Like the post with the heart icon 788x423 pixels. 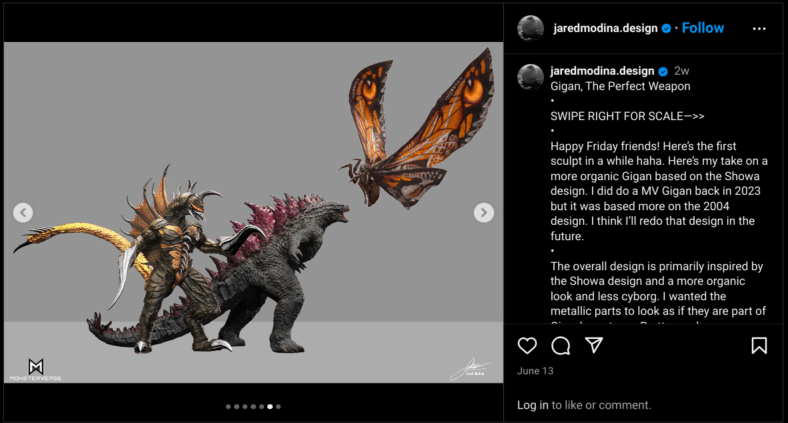click(x=527, y=346)
